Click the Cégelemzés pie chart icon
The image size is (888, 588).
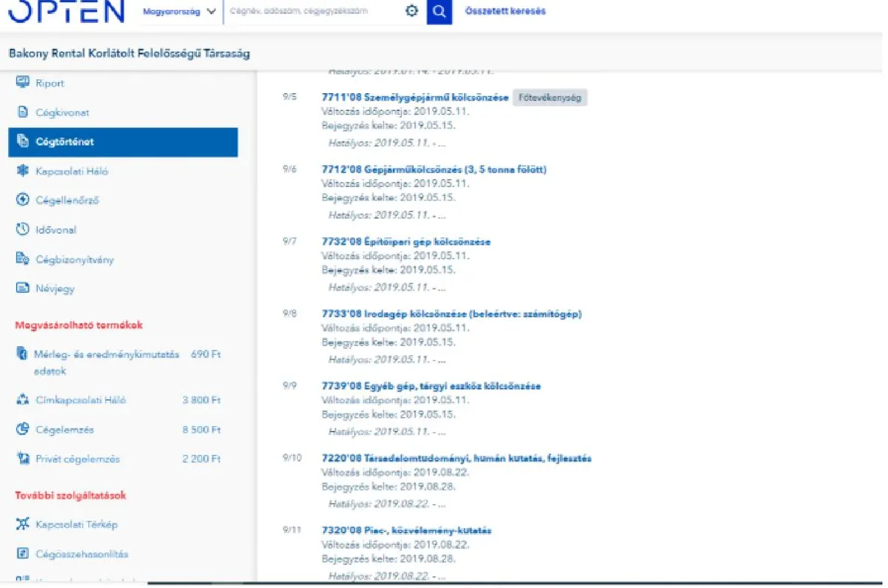(22, 430)
